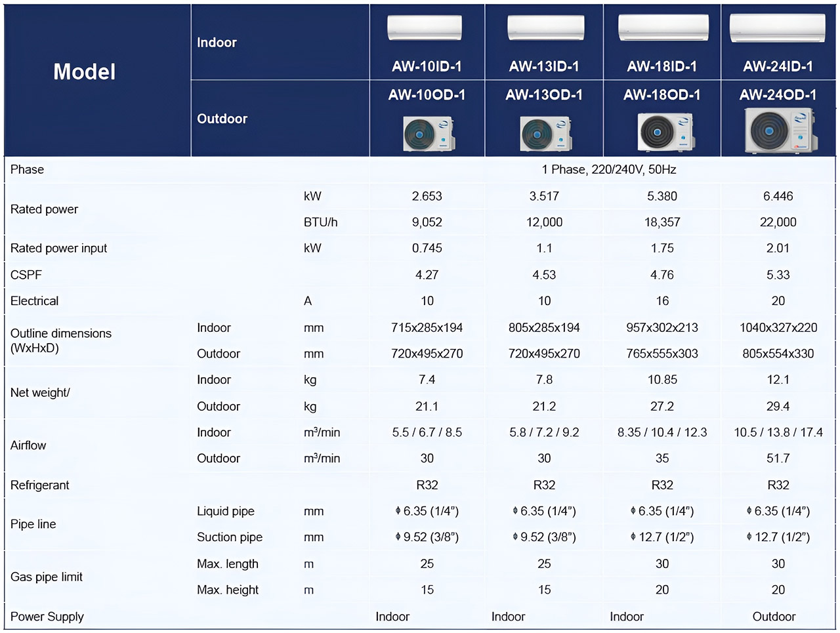Viewport: 840px width, 633px height.
Task: Click the AW-10ID-1 model name label
Action: coord(427,66)
